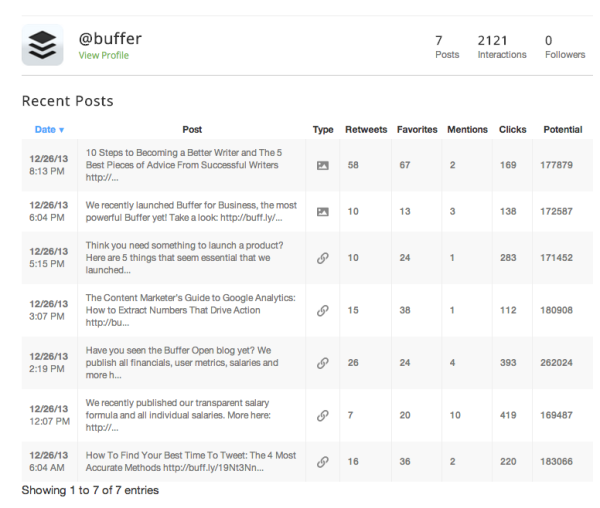Click link icon for Google Analytics guide post
This screenshot has height=508, width=600.
323,311
